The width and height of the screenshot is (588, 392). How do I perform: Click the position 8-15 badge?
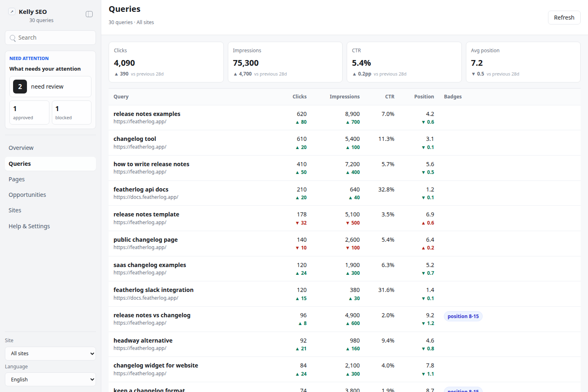click(463, 316)
